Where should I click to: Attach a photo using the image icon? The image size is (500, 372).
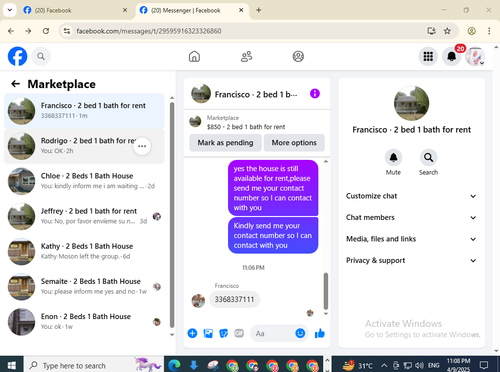pos(208,333)
